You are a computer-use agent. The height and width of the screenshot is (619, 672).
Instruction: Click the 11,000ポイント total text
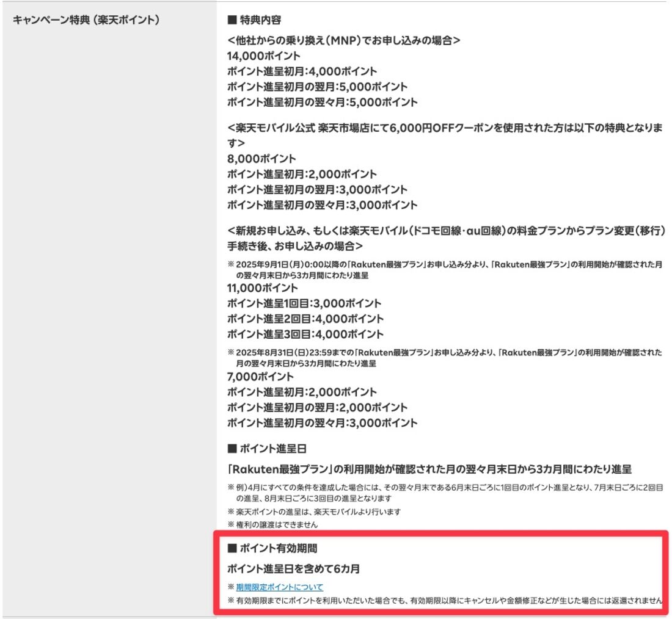tap(263, 288)
